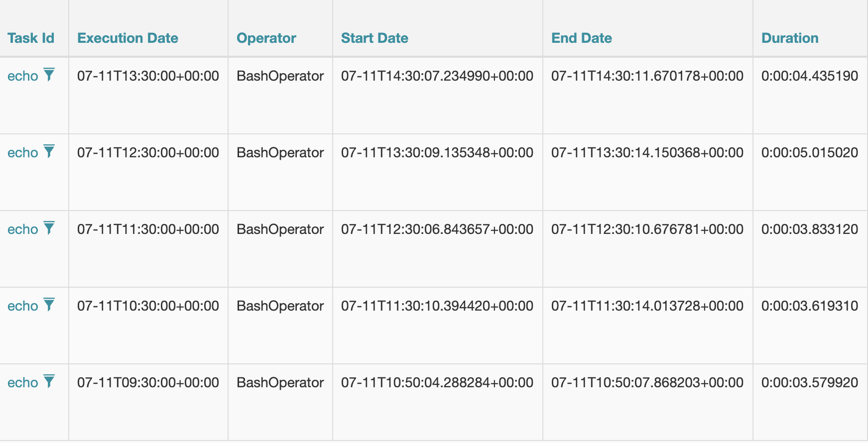The height and width of the screenshot is (443, 868).
Task: Sort table by Start Date column
Action: coord(374,38)
